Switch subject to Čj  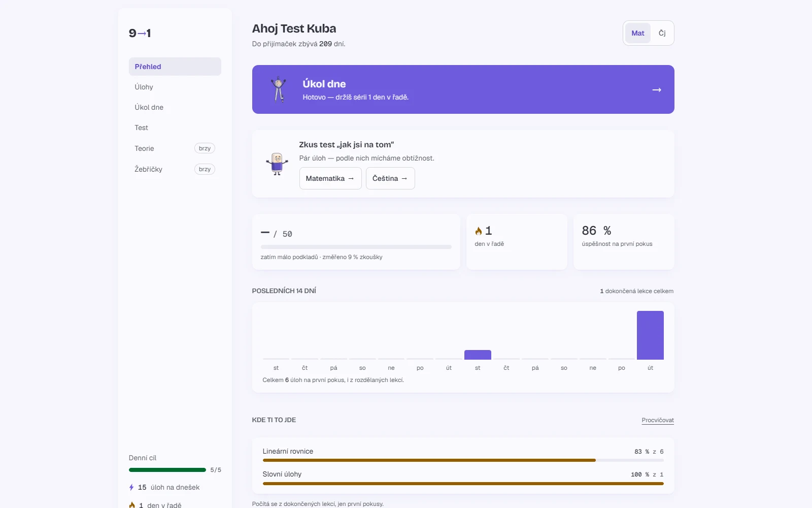662,33
